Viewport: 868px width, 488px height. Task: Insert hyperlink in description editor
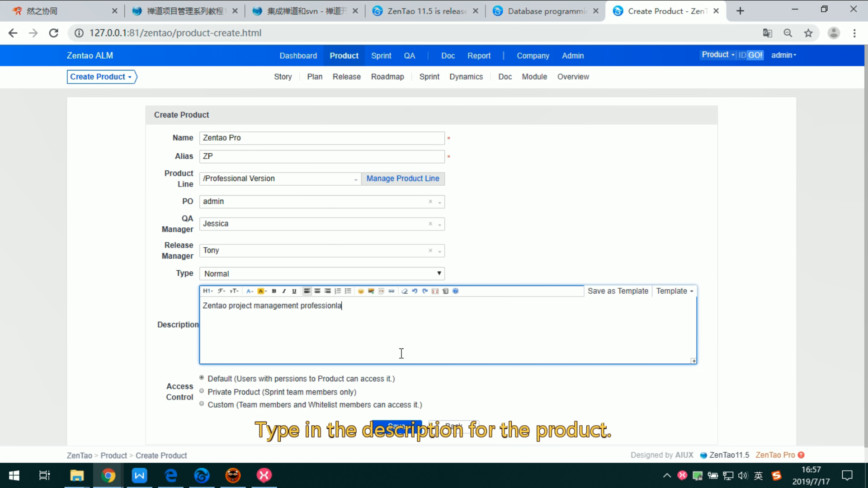point(392,291)
